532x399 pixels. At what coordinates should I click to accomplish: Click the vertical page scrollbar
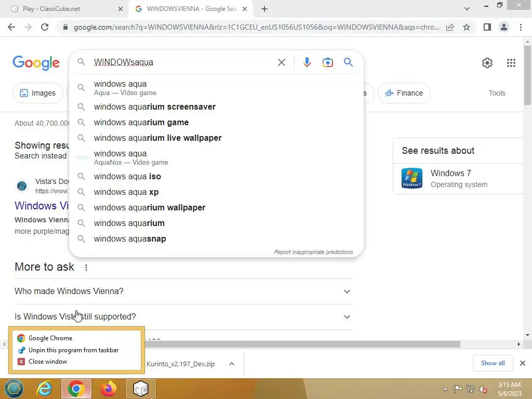coord(527,75)
